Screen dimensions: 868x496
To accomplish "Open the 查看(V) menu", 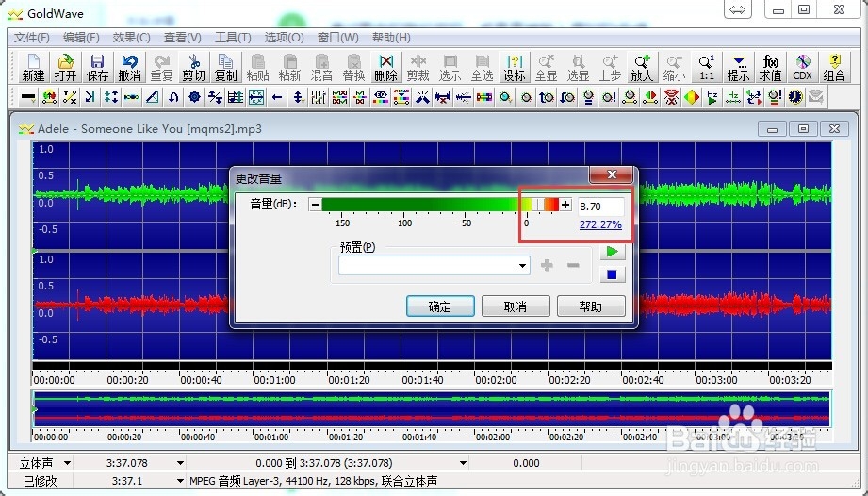I will click(x=183, y=38).
